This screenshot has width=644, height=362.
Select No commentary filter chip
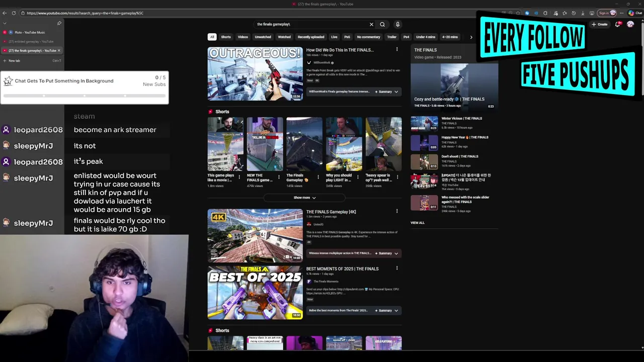click(x=369, y=37)
